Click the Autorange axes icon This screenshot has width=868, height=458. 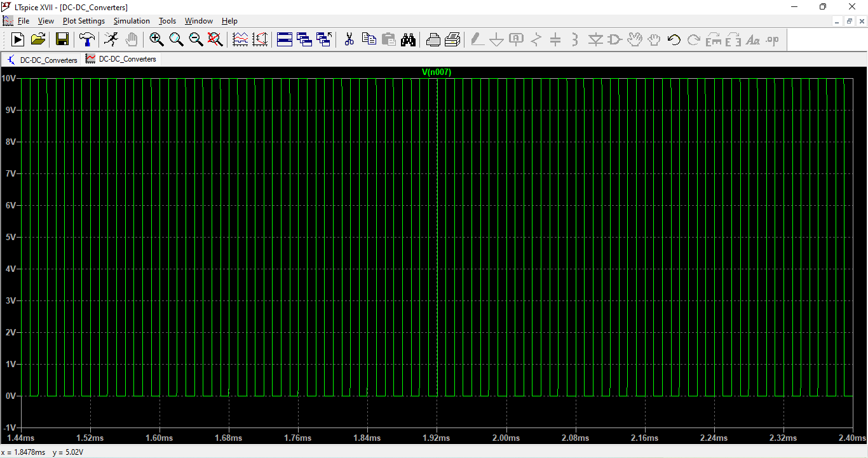tap(260, 40)
